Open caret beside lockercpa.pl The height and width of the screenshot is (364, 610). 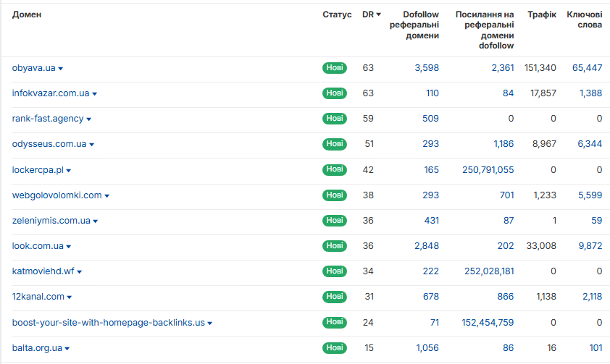tap(69, 171)
